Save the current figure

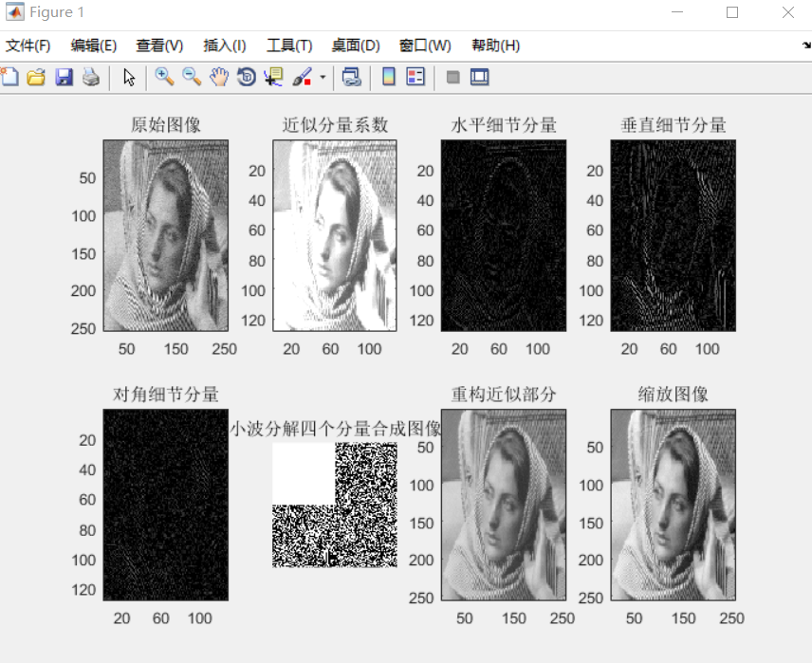click(x=63, y=78)
